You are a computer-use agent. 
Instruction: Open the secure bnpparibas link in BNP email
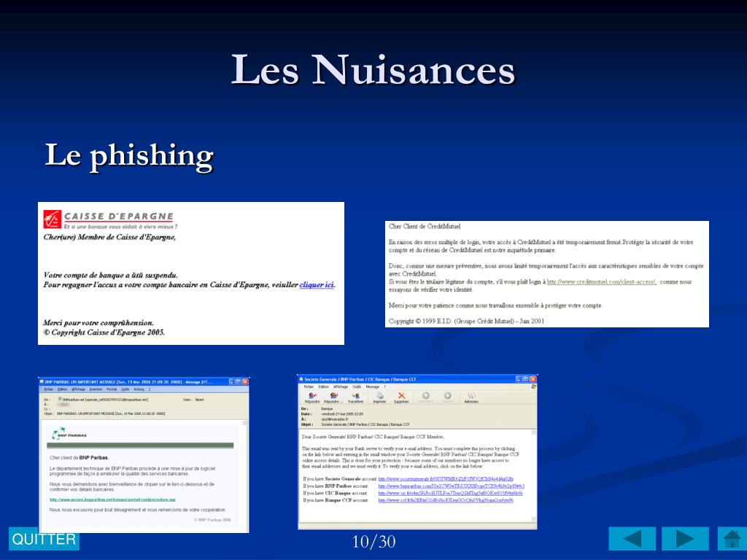112,499
